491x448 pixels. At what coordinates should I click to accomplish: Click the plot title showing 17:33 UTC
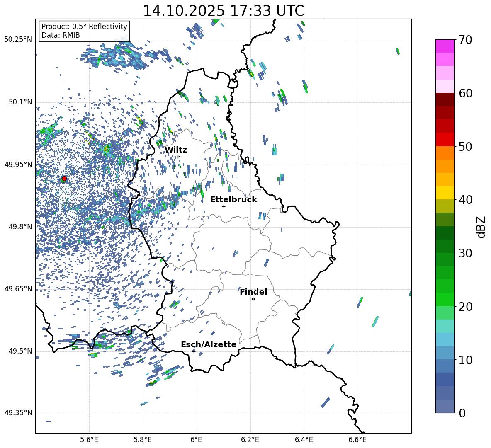tap(223, 11)
